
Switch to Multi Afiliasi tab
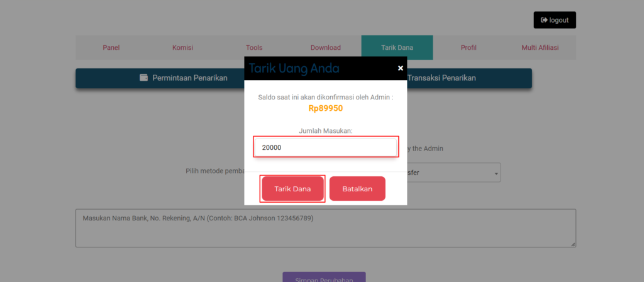pos(540,48)
